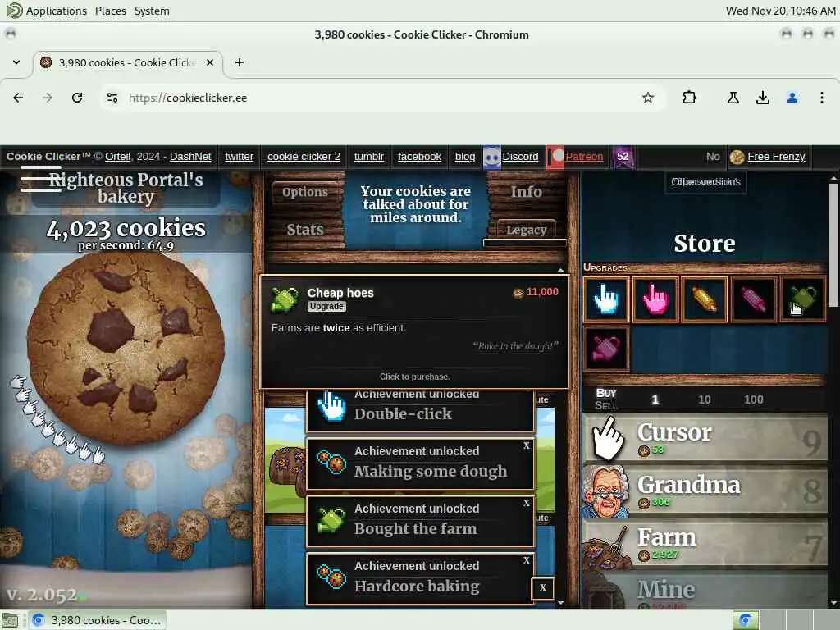Open the Stats menu

(305, 230)
